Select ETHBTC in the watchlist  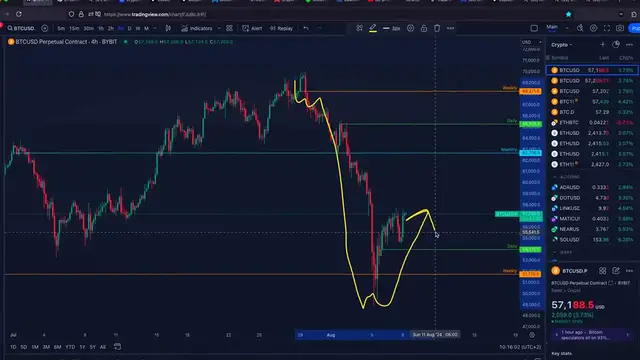pos(592,122)
